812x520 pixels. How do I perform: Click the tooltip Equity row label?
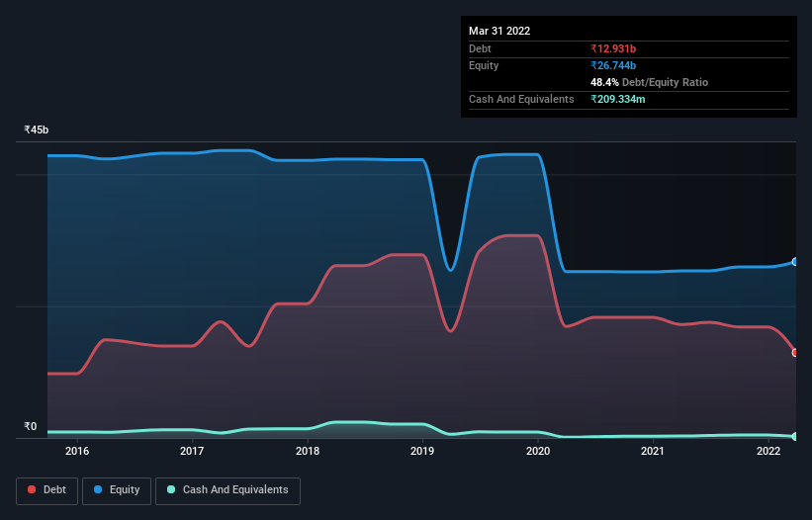click(x=484, y=65)
